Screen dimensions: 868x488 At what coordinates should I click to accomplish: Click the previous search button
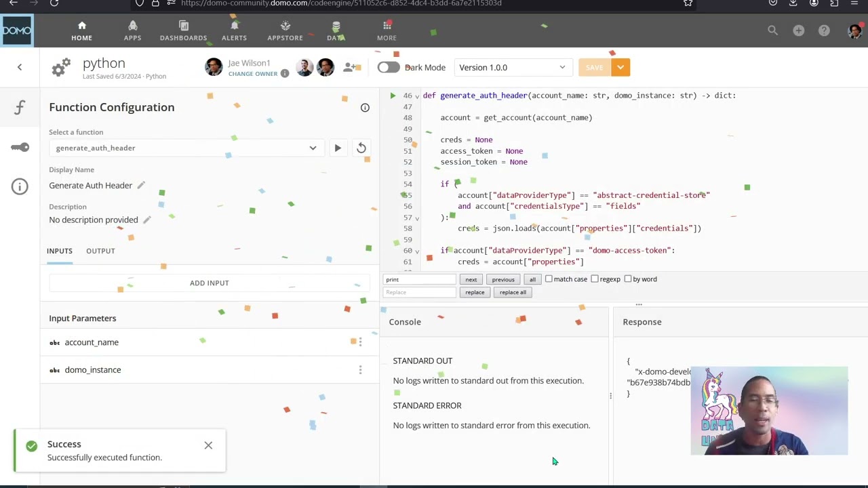503,279
